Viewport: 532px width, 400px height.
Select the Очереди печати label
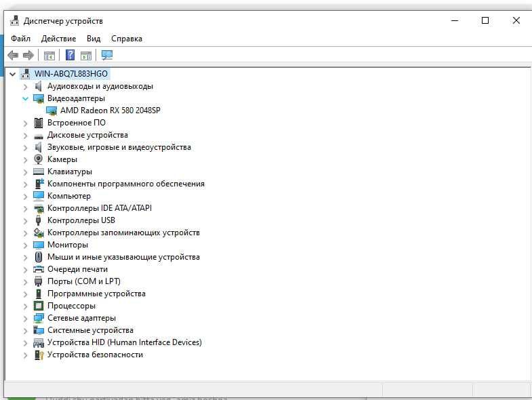point(78,269)
